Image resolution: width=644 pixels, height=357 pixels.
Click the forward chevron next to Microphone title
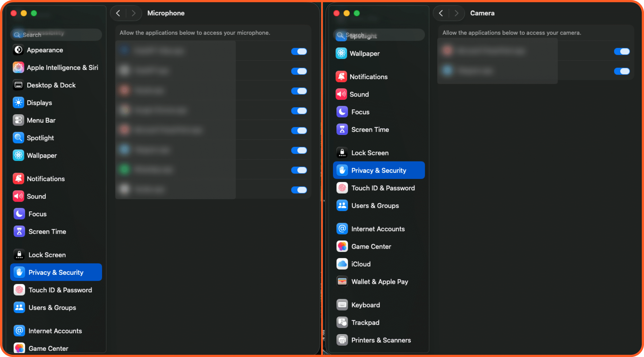[x=134, y=13]
